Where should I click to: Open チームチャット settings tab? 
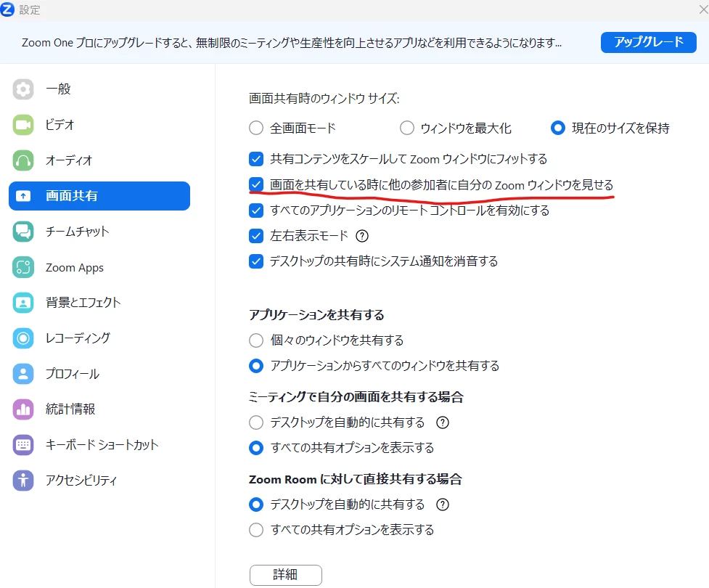99,232
